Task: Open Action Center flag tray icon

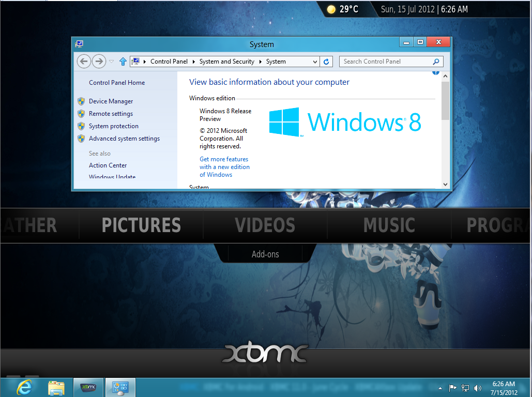Action: (x=452, y=388)
